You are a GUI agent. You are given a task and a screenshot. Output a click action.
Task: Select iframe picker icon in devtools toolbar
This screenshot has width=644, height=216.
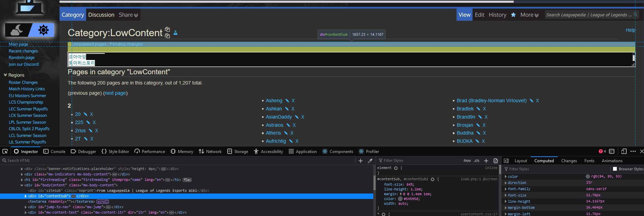(612, 151)
